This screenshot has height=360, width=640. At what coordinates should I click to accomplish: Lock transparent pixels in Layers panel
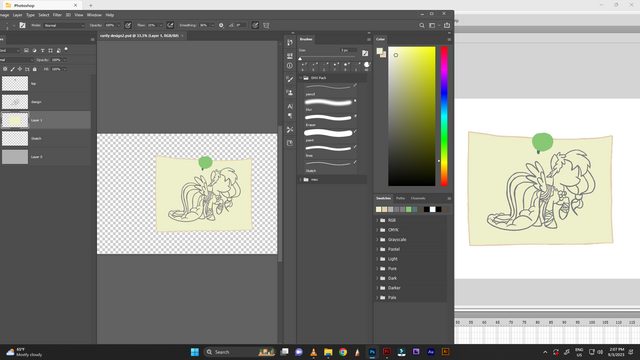pos(5,69)
